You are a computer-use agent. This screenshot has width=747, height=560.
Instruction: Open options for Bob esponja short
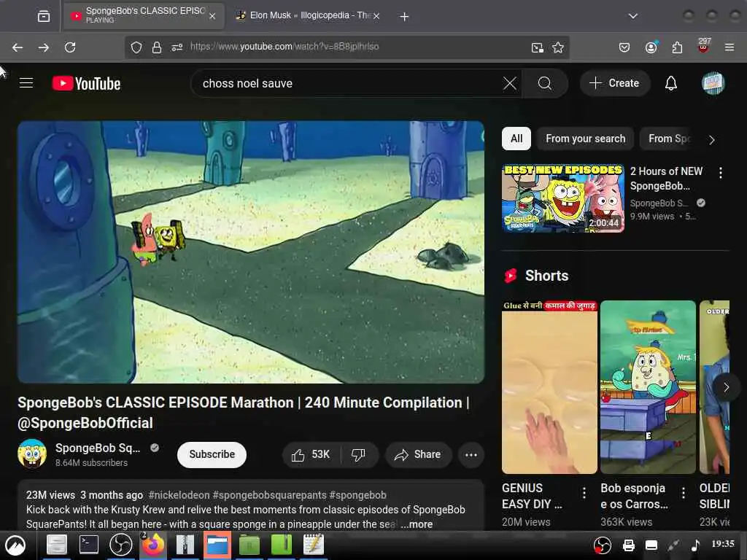pyautogui.click(x=683, y=492)
